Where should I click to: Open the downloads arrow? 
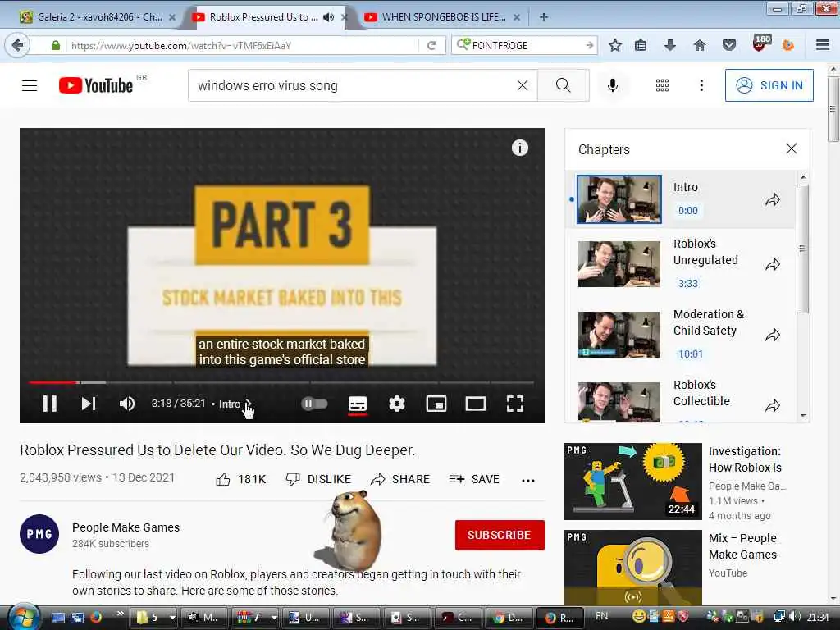[x=669, y=46]
